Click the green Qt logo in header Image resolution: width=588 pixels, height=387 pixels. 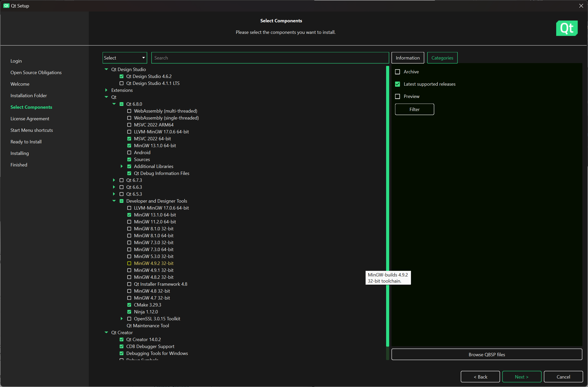[x=567, y=28]
